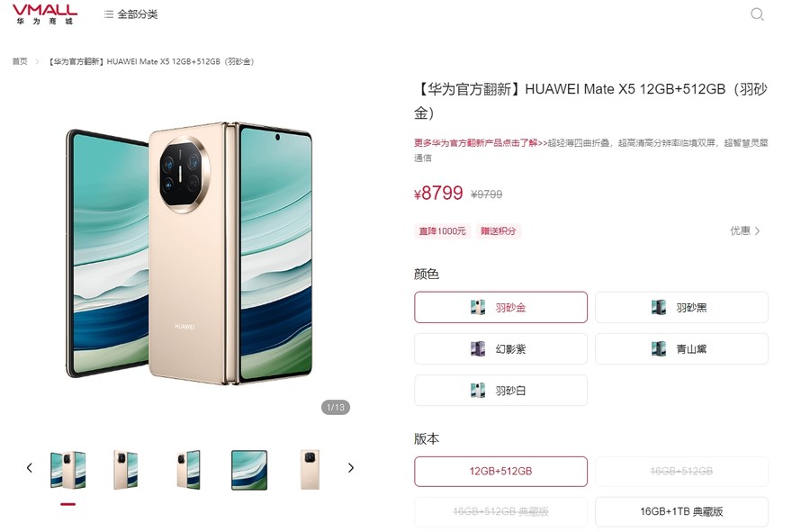Select the 16GB+1TB 典藏版 version
The image size is (810, 532).
tap(681, 511)
